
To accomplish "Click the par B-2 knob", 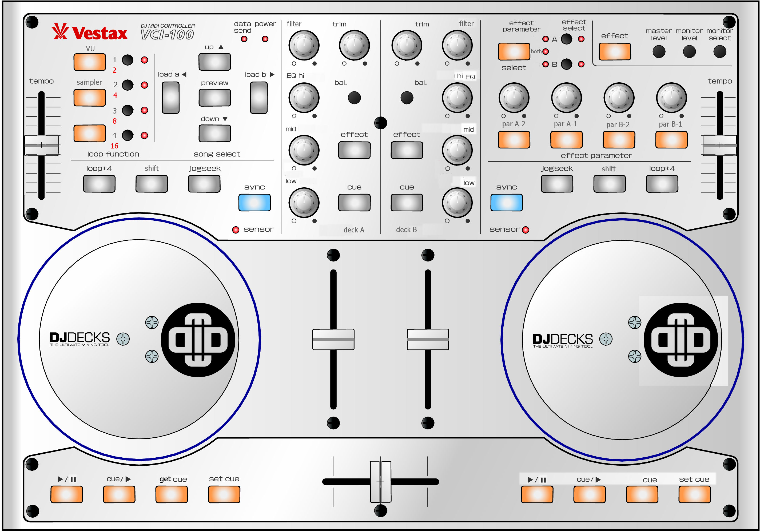I will point(619,98).
